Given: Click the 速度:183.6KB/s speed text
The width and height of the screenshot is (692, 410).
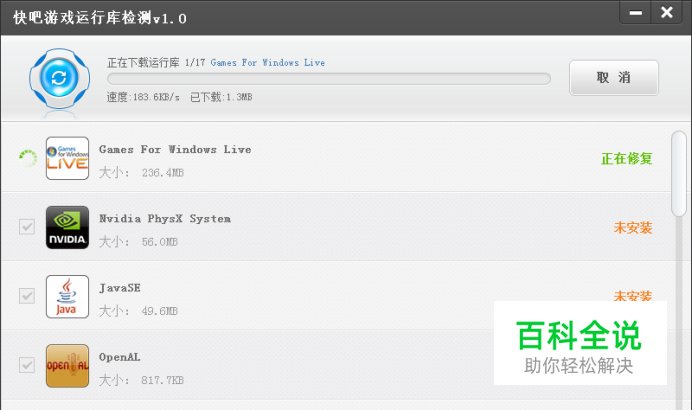Looking at the screenshot, I should pos(143,97).
